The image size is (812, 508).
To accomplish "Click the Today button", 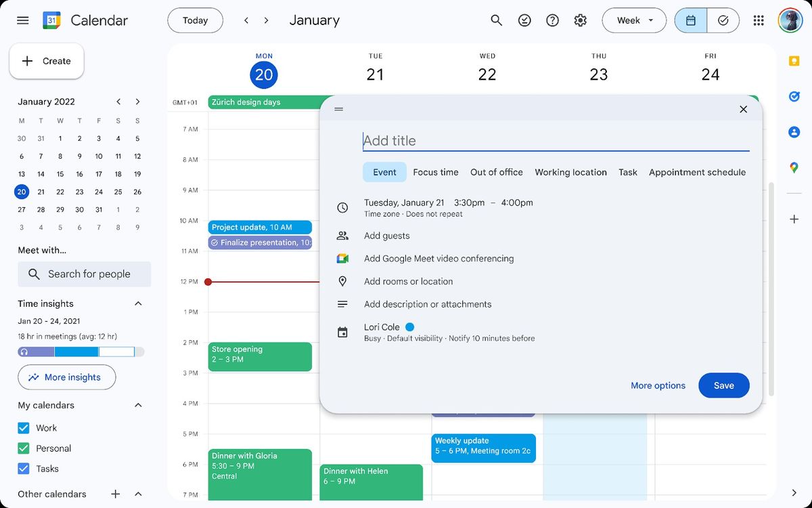I will (195, 20).
